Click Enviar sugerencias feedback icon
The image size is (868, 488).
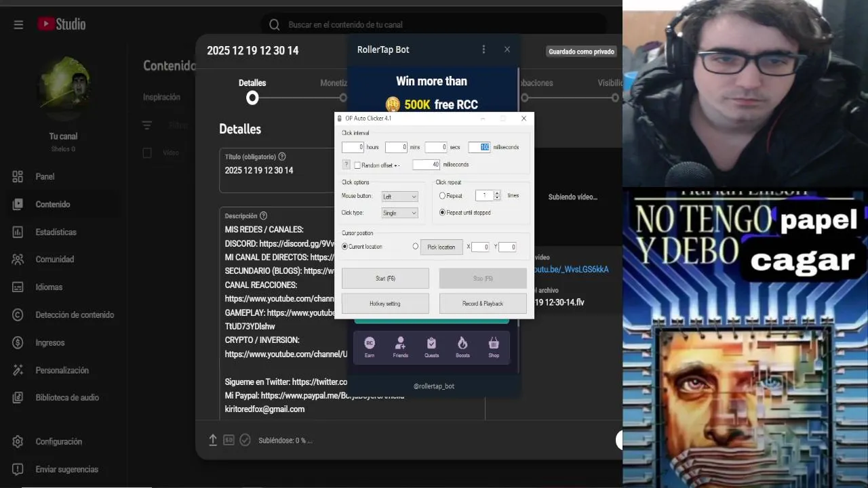click(18, 469)
